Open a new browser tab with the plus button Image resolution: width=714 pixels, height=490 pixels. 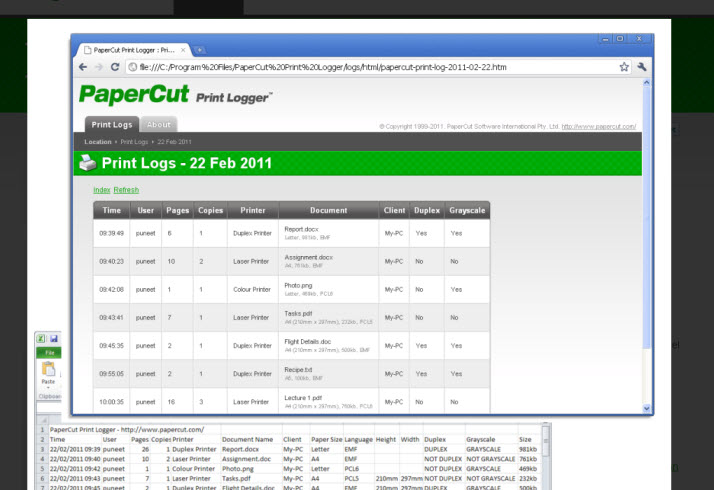(x=199, y=50)
